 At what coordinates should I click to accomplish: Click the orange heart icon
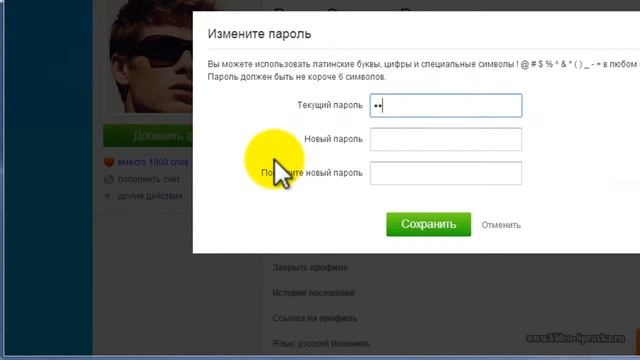(x=109, y=162)
